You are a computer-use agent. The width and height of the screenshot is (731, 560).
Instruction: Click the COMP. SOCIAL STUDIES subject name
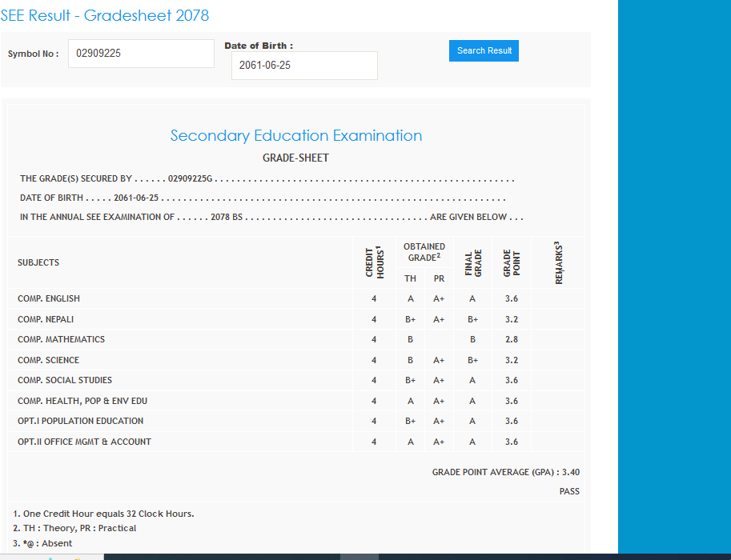click(65, 380)
